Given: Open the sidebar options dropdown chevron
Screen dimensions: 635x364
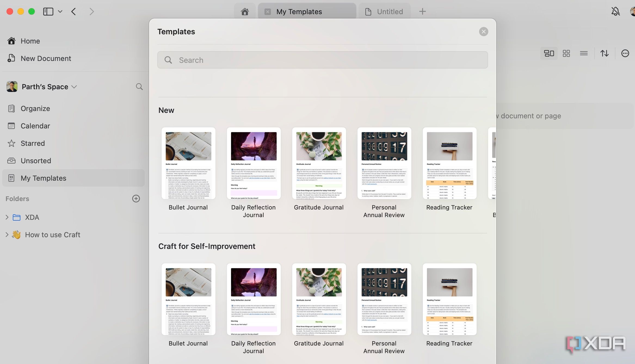Looking at the screenshot, I should click(60, 11).
